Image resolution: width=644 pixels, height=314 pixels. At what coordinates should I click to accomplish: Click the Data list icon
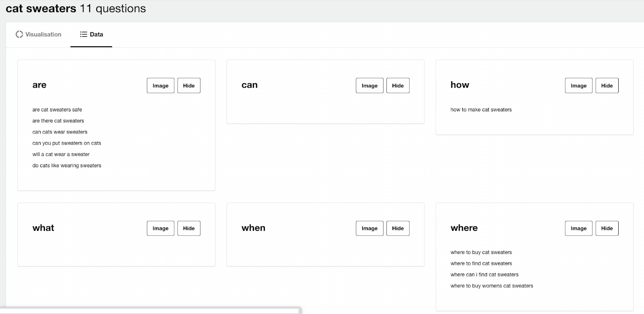pyautogui.click(x=83, y=35)
